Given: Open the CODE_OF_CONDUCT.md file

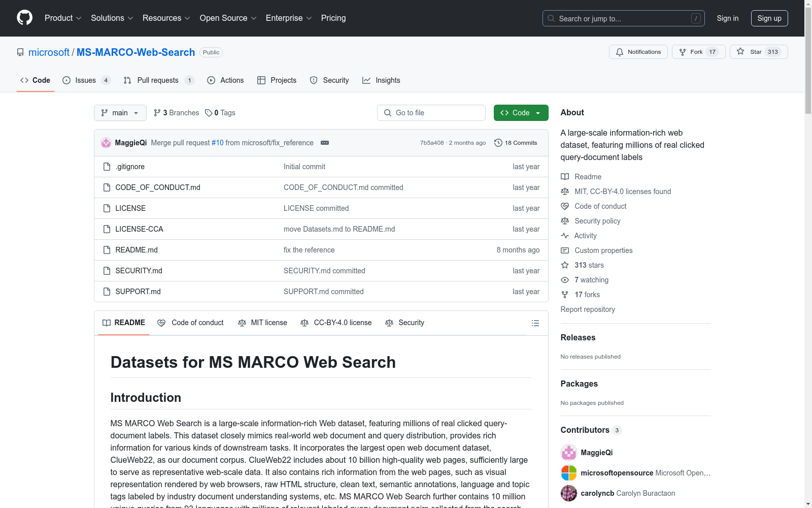Looking at the screenshot, I should click(158, 187).
